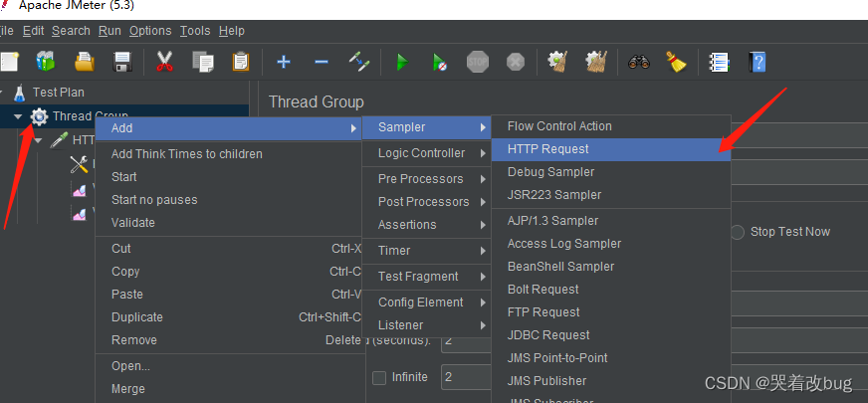The height and width of the screenshot is (403, 868).
Task: Select Open... in the context menu
Action: click(229, 366)
